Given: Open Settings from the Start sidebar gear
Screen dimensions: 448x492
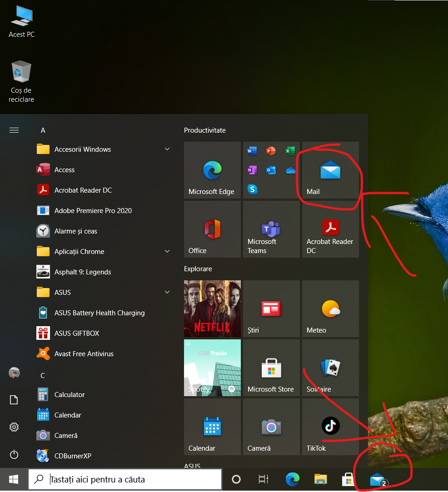Looking at the screenshot, I should 14,427.
